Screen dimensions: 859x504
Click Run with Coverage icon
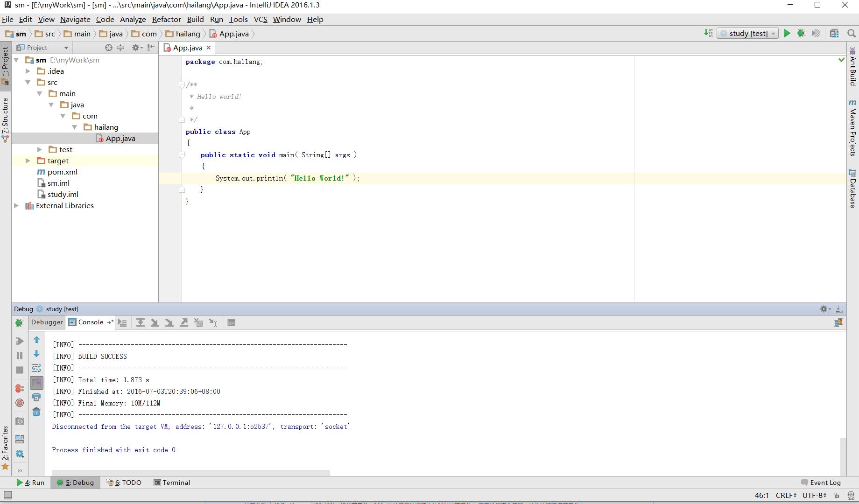[x=816, y=33]
